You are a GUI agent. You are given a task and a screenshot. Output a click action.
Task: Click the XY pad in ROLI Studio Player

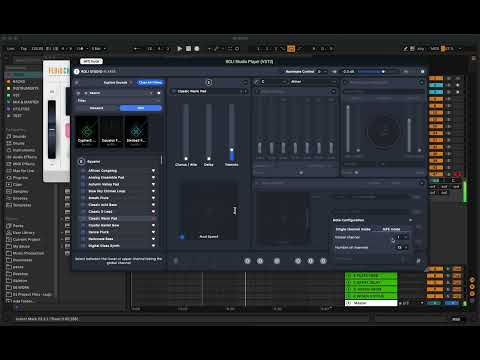pos(209,211)
